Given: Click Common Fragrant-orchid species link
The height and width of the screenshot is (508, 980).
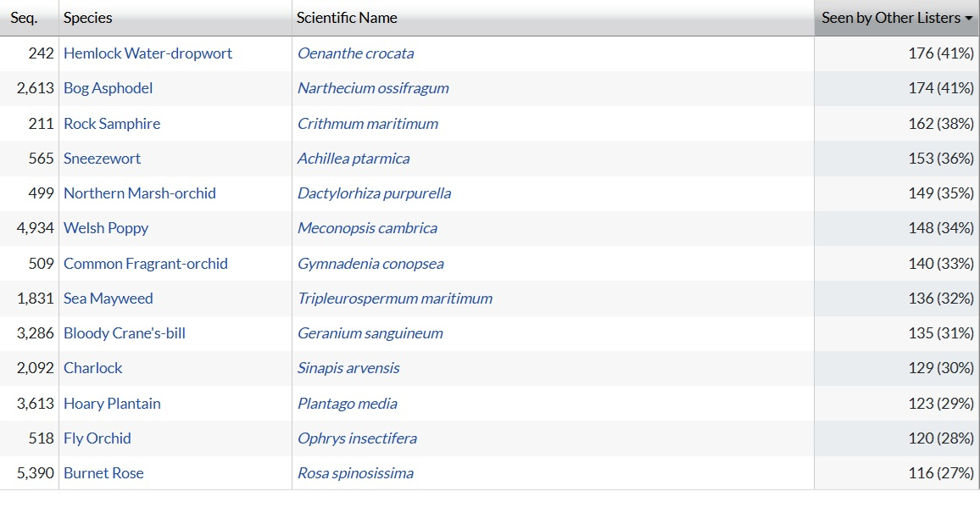Looking at the screenshot, I should point(146,264).
